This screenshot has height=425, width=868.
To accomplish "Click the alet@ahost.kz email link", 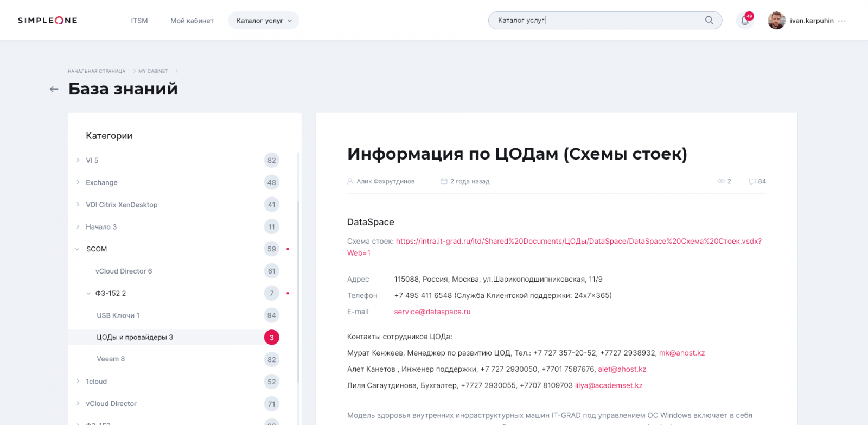I will (x=622, y=369).
